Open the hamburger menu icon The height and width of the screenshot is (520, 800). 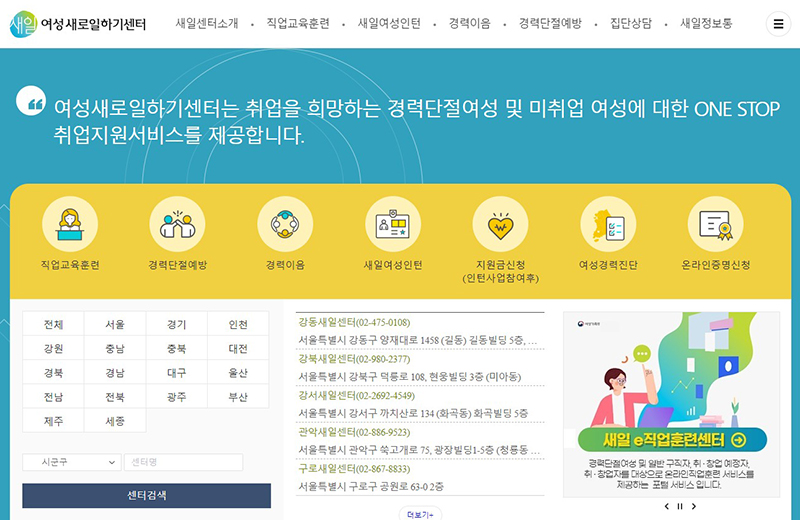[778, 24]
